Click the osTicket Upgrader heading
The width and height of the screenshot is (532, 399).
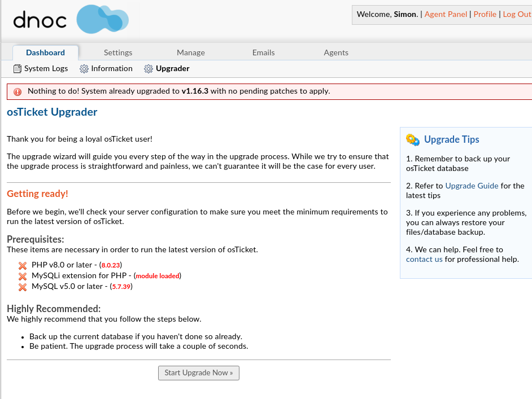pos(52,112)
